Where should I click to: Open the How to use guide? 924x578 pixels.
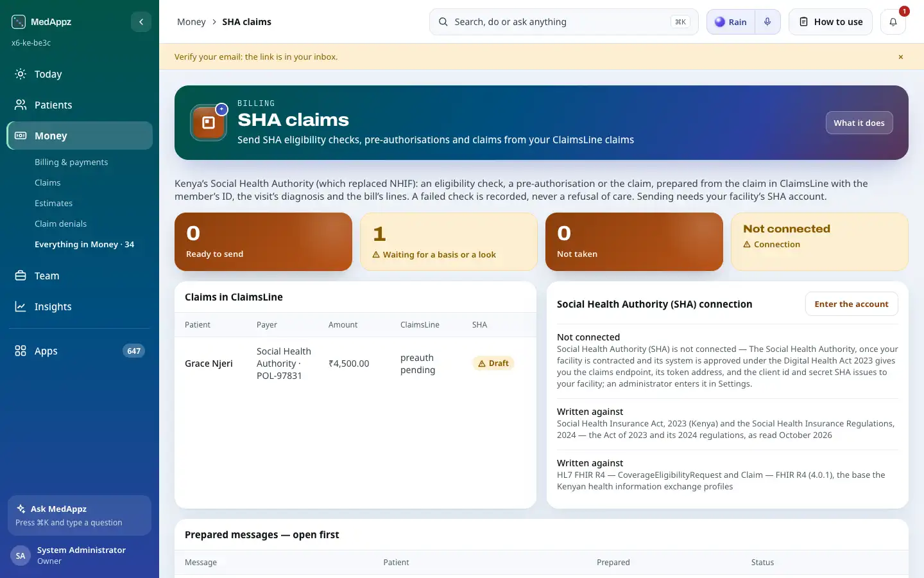click(x=830, y=22)
